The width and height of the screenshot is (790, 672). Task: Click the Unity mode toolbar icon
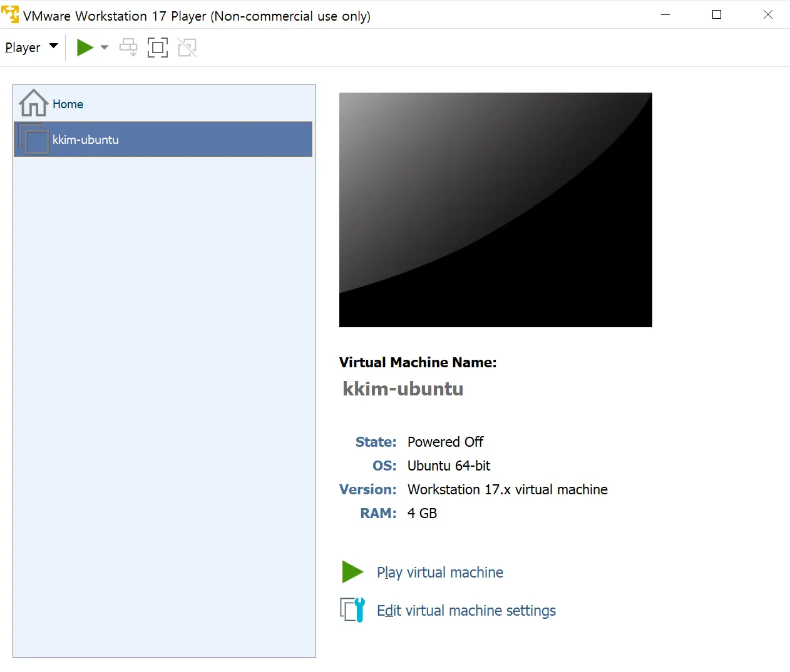[x=187, y=48]
